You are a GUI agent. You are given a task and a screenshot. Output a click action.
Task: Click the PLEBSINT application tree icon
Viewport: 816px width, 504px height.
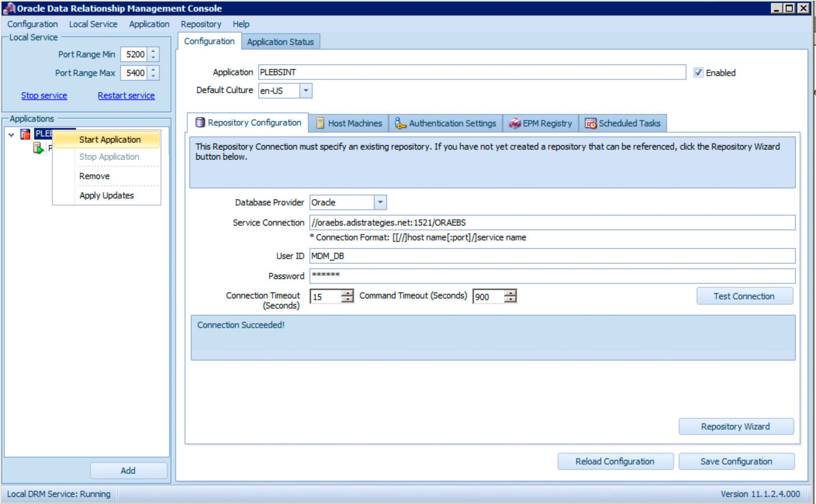(25, 134)
